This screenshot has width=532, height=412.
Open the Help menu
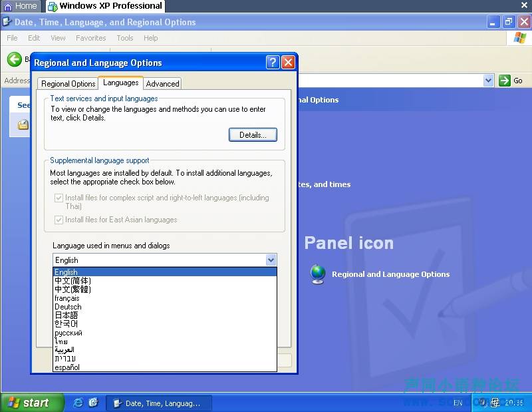click(x=151, y=38)
